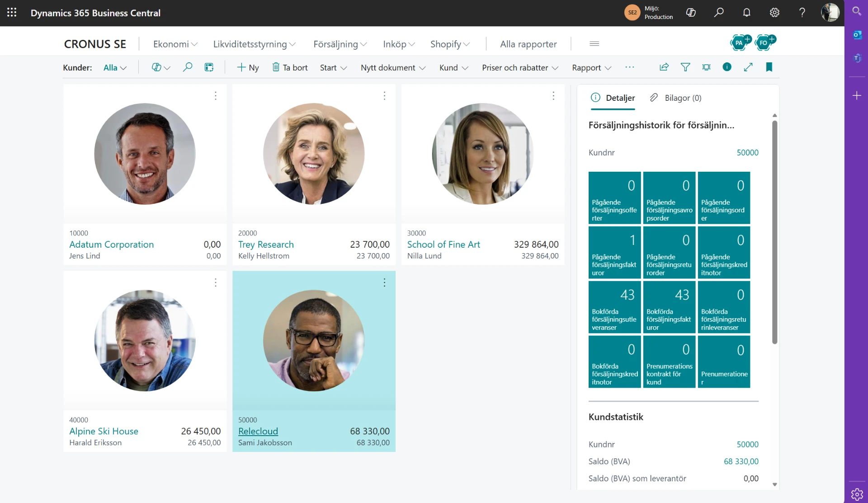Open more options on School of Fine Art card

point(553,96)
